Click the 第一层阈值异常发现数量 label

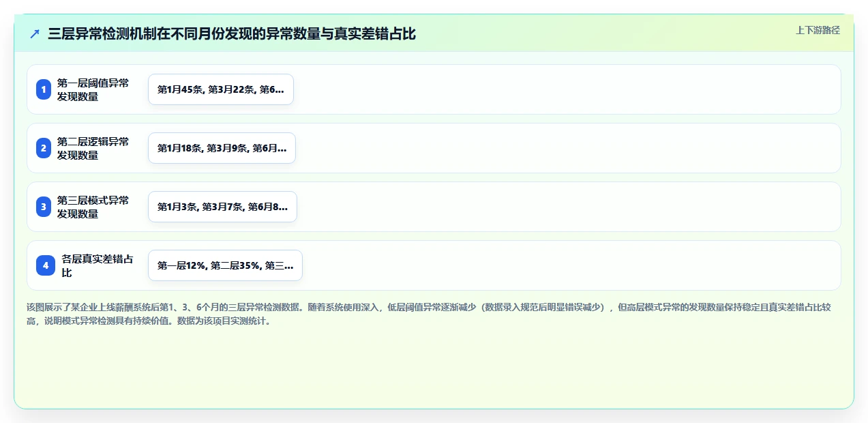pos(93,89)
